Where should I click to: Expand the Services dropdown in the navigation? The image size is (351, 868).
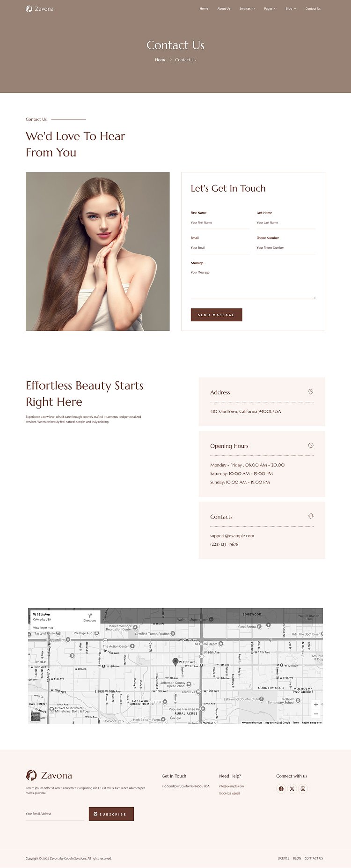[247, 8]
